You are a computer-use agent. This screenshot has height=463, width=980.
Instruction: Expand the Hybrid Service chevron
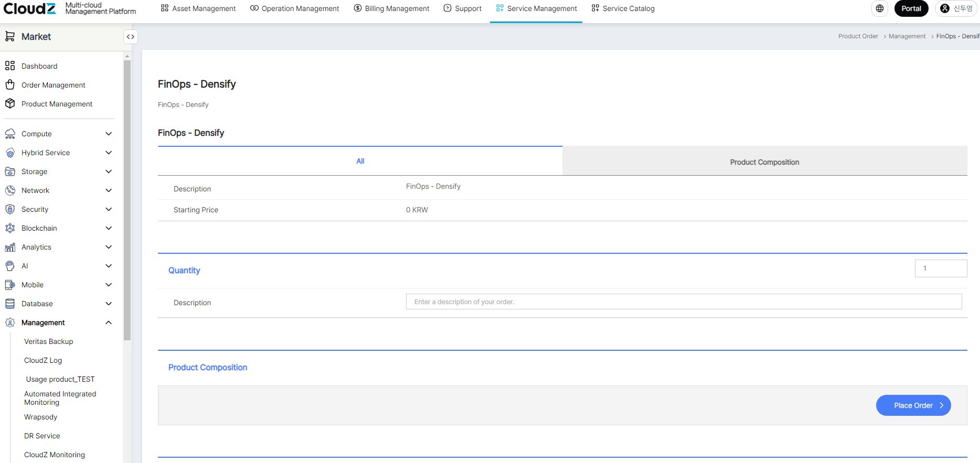pos(109,153)
